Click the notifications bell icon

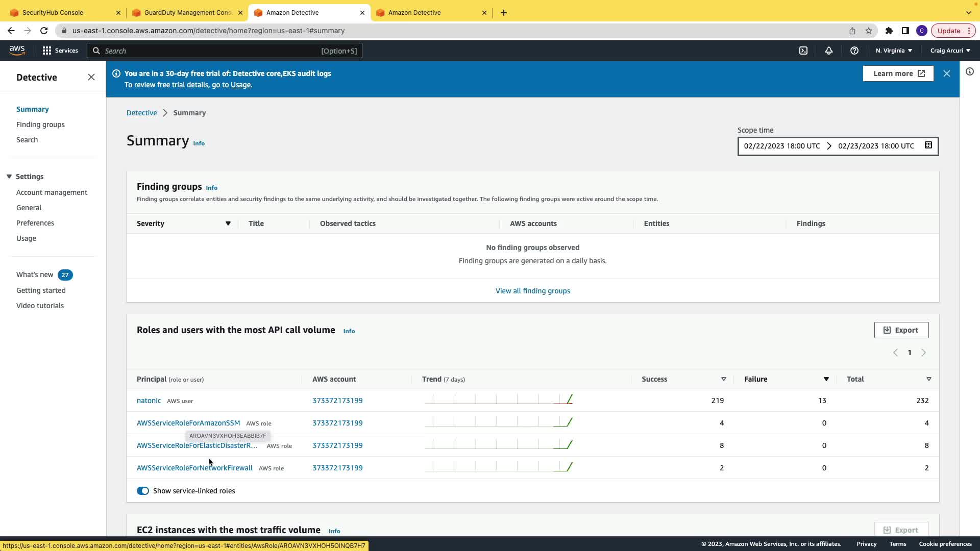(x=829, y=51)
